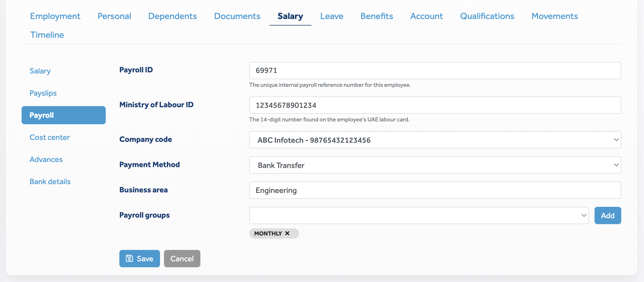The height and width of the screenshot is (282, 644).
Task: Go to the Payslips section
Action: 43,93
